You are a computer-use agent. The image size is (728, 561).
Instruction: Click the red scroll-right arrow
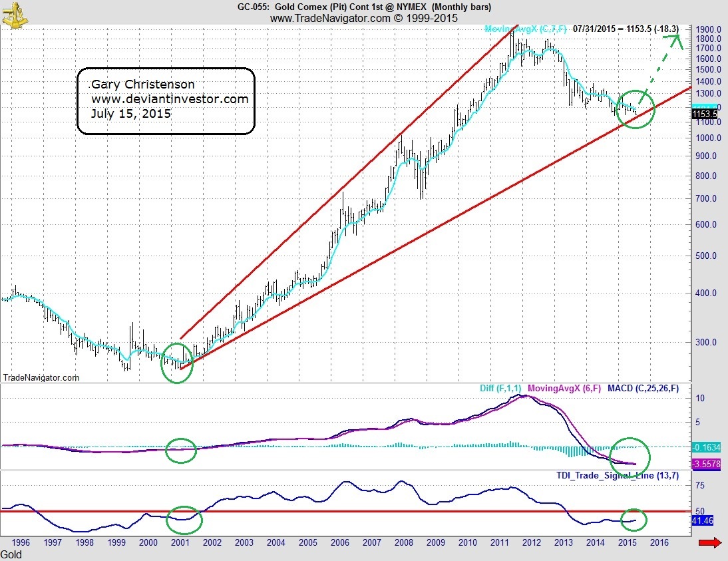pos(710,544)
